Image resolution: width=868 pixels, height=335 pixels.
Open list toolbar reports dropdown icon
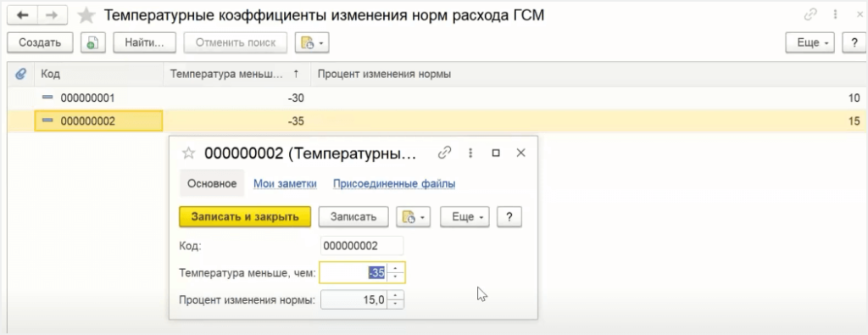312,42
